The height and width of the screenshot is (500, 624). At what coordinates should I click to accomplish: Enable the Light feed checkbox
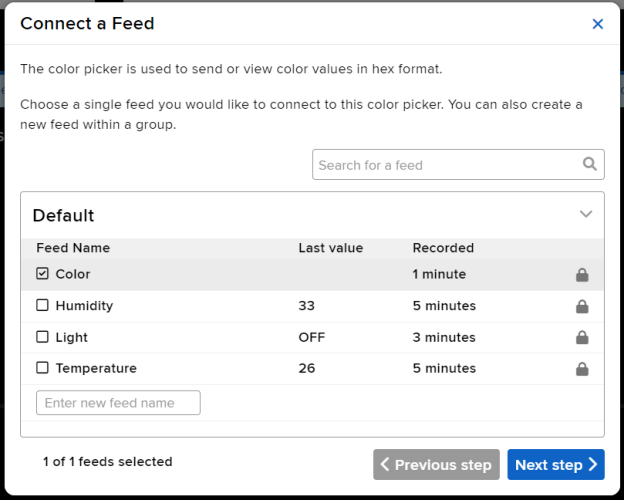pyautogui.click(x=42, y=337)
